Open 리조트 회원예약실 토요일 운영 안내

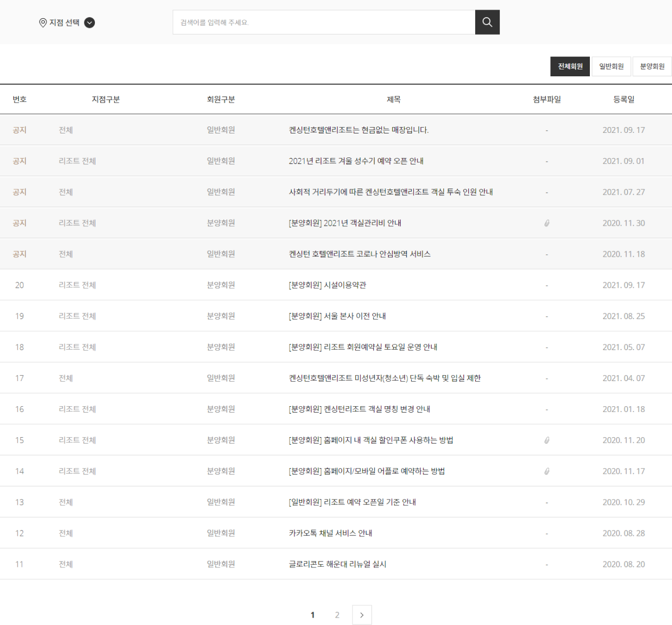(x=363, y=347)
